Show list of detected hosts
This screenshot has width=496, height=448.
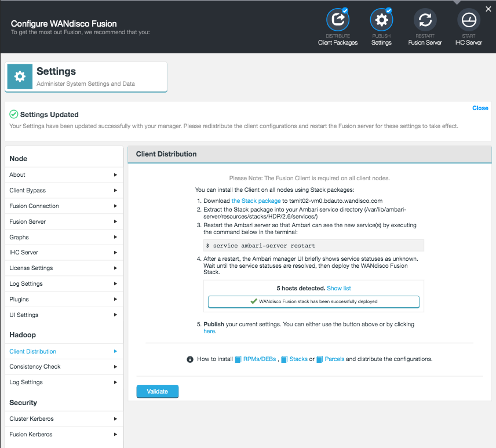pos(339,288)
